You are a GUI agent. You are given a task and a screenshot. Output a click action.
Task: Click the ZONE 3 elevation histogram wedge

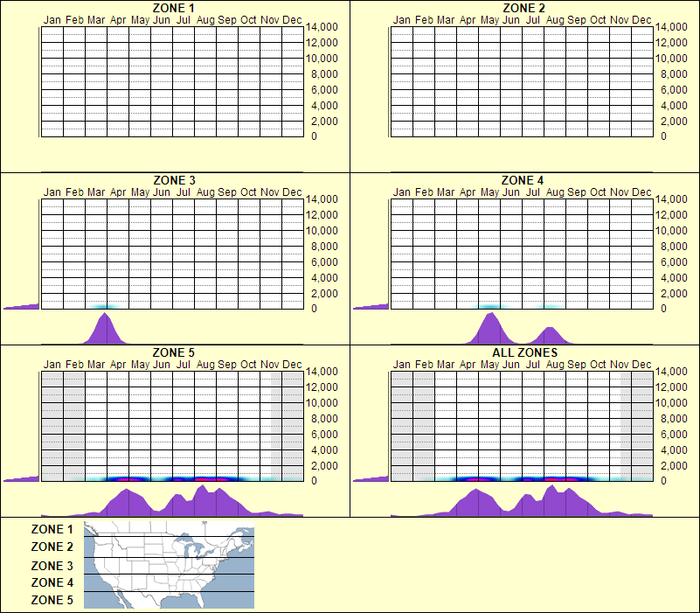pyautogui.click(x=22, y=306)
